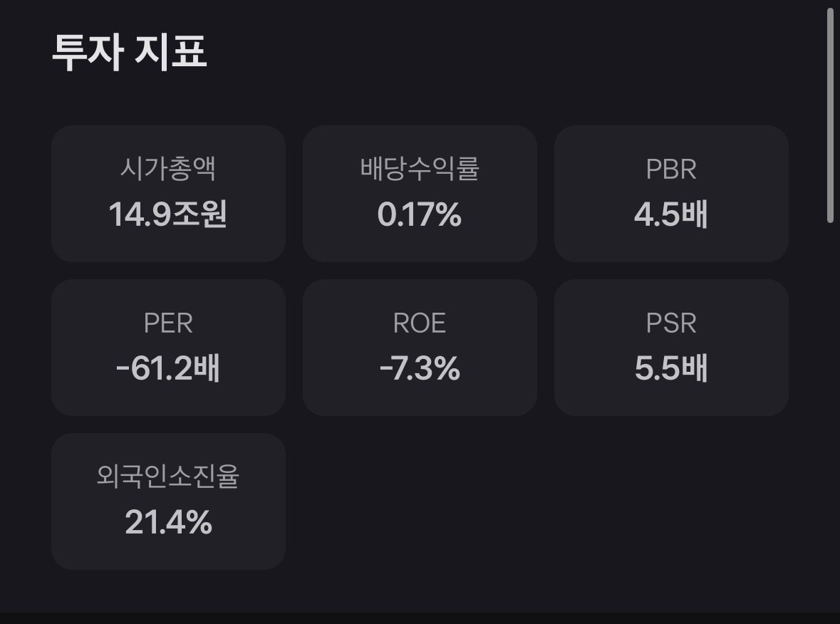
Task: Select the PER label
Action: tap(168, 323)
